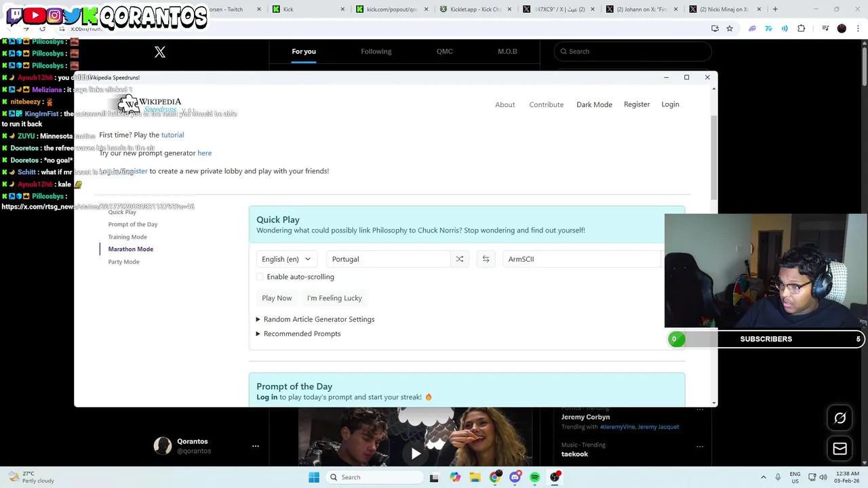This screenshot has width=868, height=488.
Task: Open the M.O.B tab on X
Action: [507, 52]
